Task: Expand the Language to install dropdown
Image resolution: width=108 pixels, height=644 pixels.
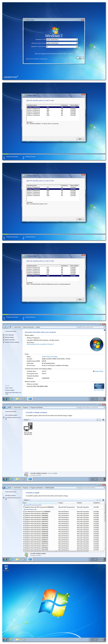Action: 62,40
